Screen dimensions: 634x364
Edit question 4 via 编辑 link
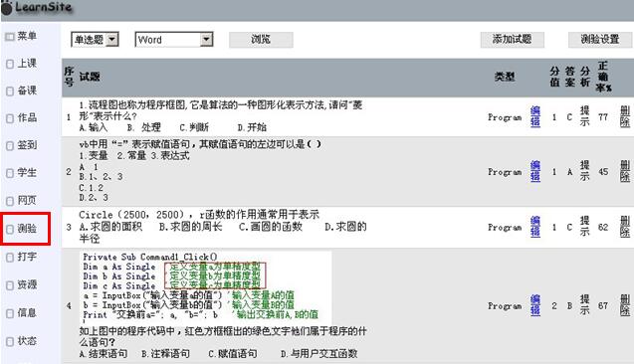tap(534, 305)
